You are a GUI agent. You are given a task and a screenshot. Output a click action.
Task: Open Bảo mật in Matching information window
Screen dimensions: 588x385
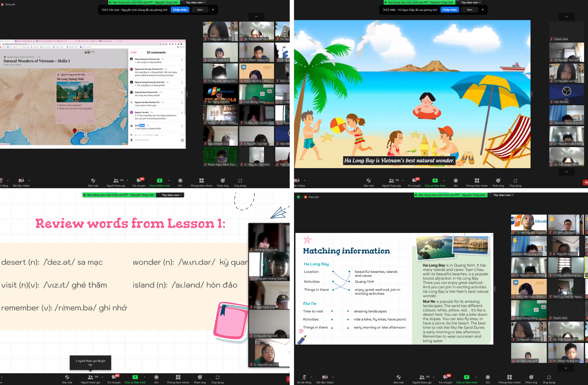[399, 379]
